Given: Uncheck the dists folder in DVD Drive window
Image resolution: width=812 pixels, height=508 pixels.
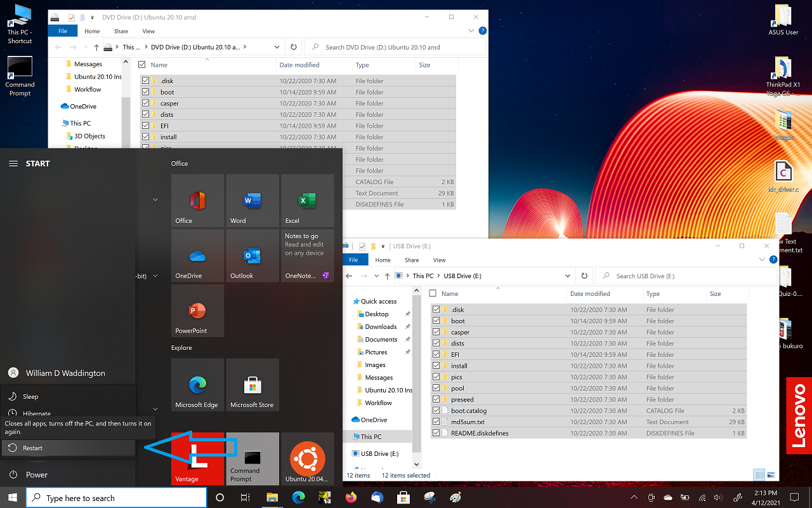Looking at the screenshot, I should (145, 114).
